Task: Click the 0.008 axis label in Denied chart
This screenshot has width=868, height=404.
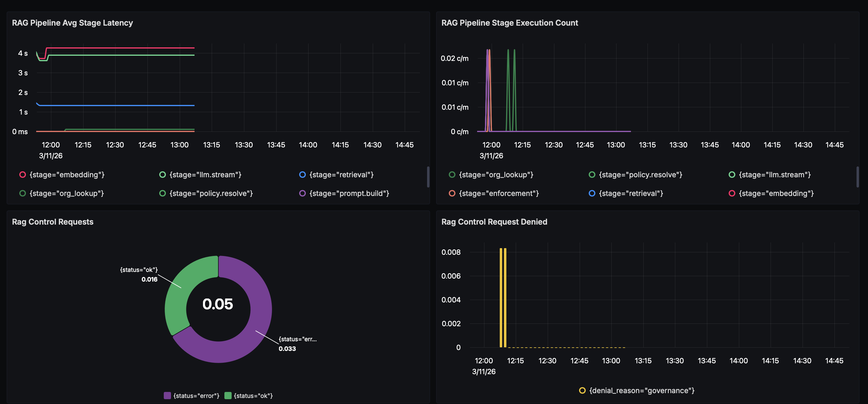Action: pyautogui.click(x=451, y=252)
